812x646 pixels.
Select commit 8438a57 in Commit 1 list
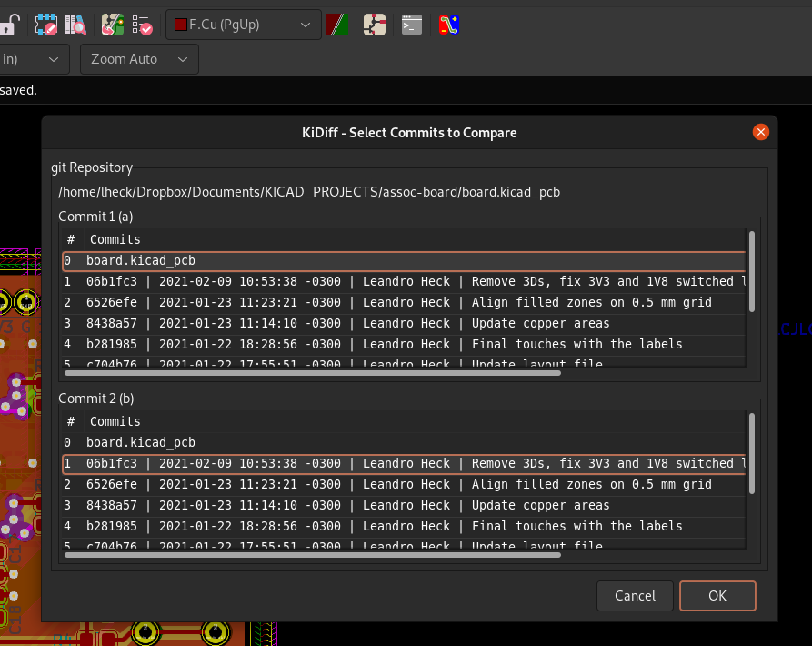(404, 323)
